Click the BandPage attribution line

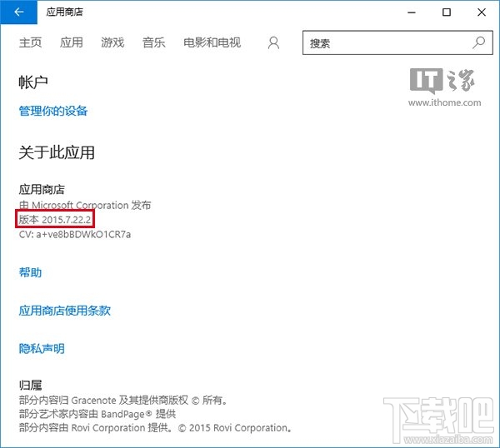97,414
